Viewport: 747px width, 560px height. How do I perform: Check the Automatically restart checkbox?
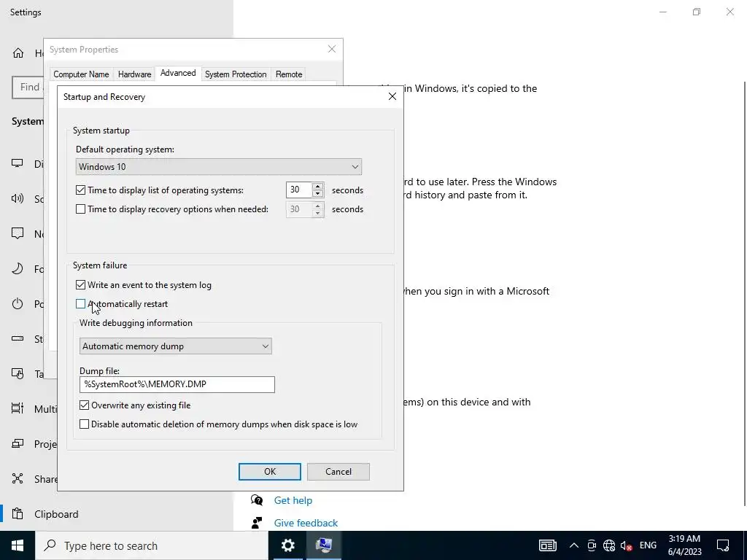click(80, 304)
